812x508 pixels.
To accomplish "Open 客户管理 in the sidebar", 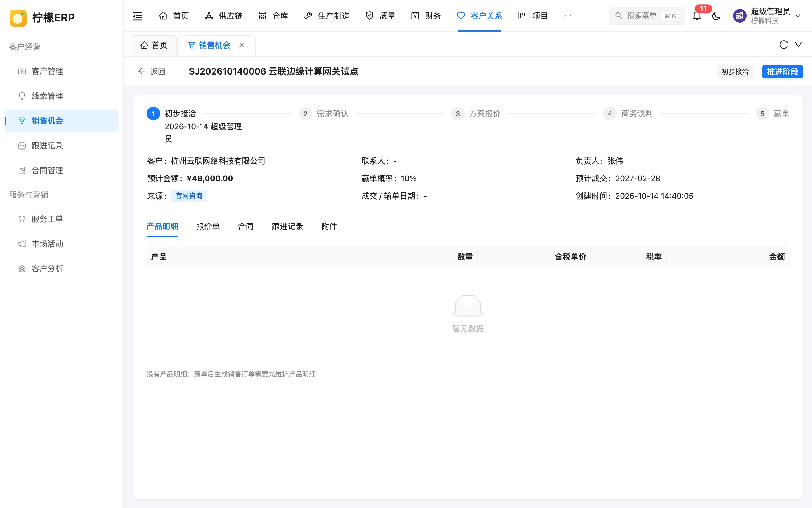I will (62, 71).
